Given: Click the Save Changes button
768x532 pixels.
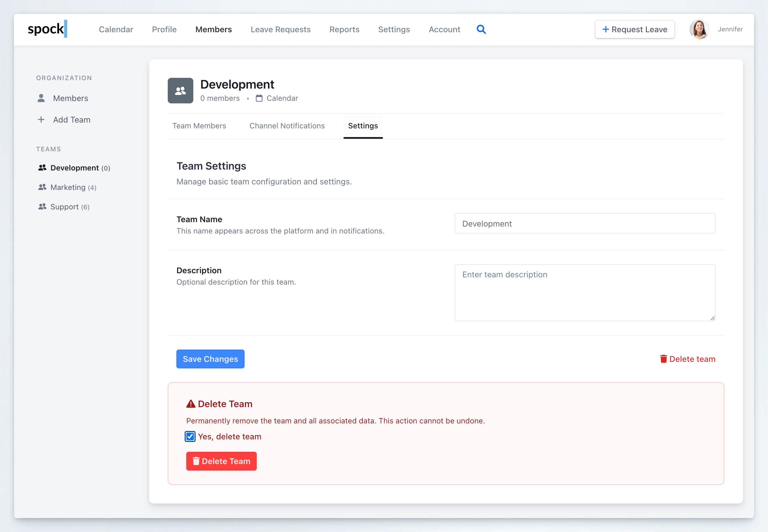Looking at the screenshot, I should tap(210, 359).
